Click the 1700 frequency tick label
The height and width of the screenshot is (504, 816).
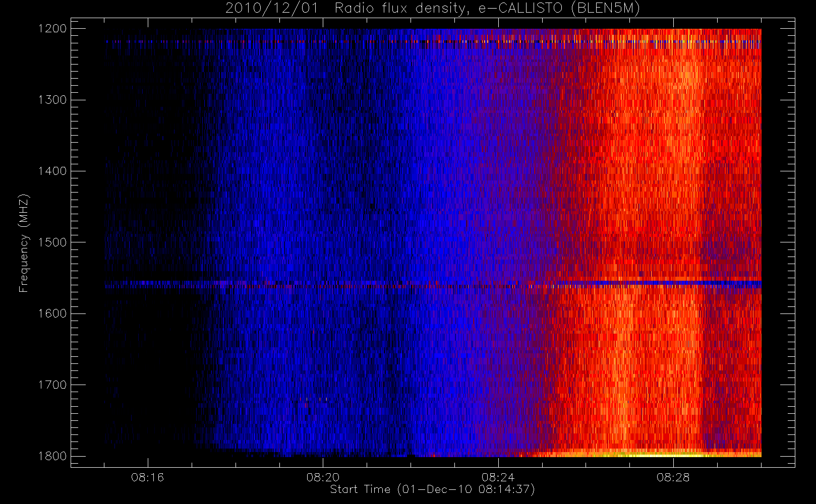pyautogui.click(x=52, y=385)
